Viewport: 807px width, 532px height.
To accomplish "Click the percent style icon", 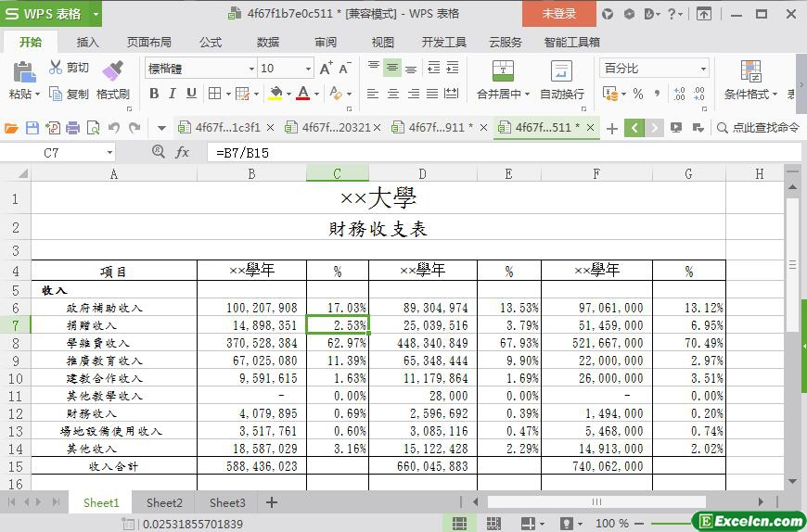I will pos(638,94).
